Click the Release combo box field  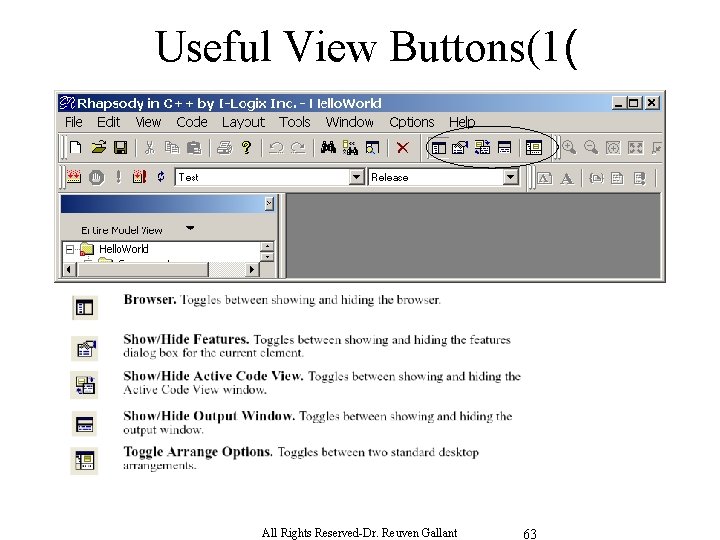(443, 177)
